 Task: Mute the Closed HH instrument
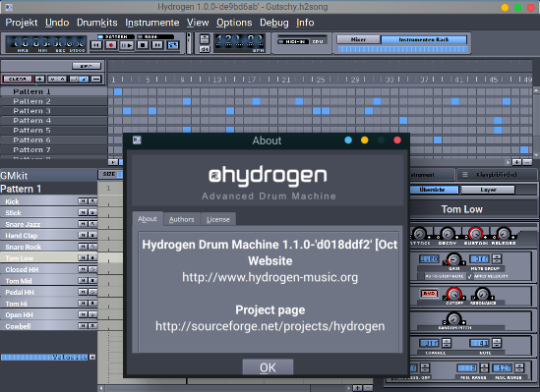(83, 269)
